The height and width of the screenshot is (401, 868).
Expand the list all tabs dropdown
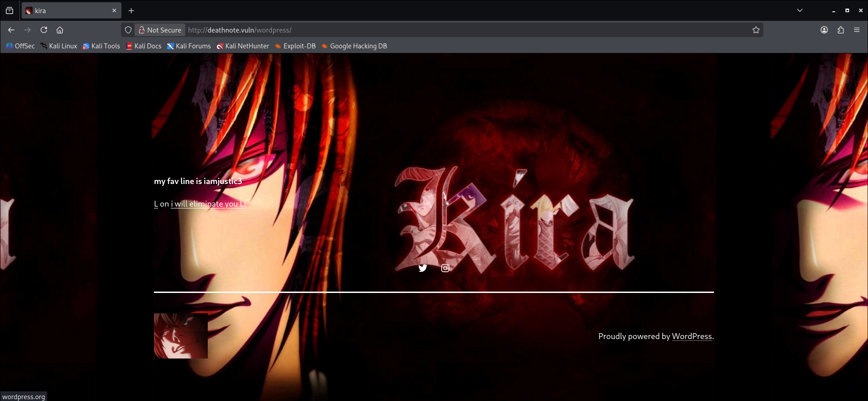tap(800, 10)
